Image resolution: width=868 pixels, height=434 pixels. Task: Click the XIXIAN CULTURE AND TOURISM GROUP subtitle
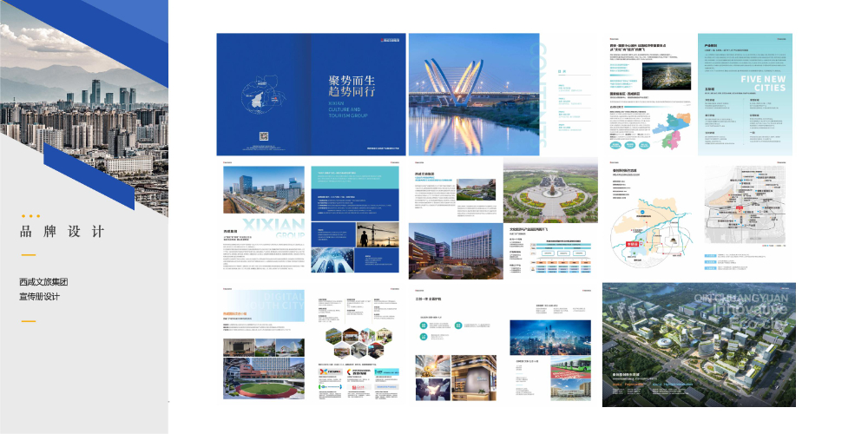tap(348, 109)
